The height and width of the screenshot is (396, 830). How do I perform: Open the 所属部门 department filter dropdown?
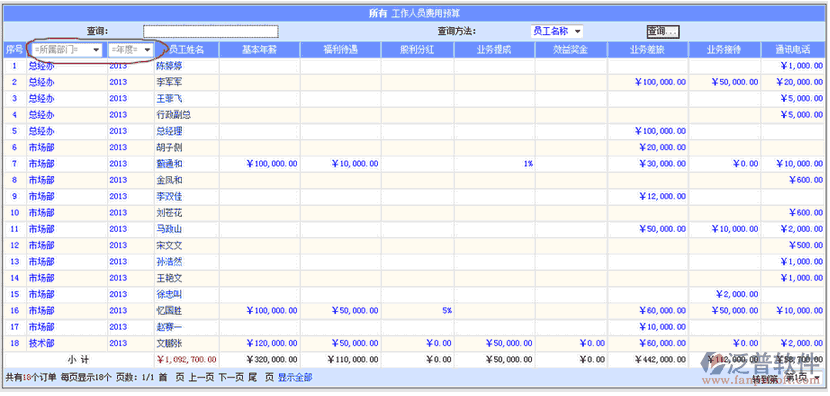[66, 50]
